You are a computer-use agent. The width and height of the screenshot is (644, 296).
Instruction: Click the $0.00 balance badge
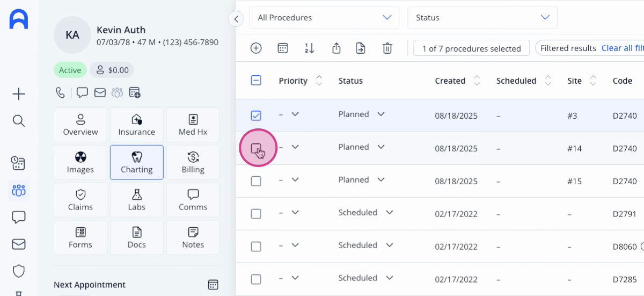[112, 70]
